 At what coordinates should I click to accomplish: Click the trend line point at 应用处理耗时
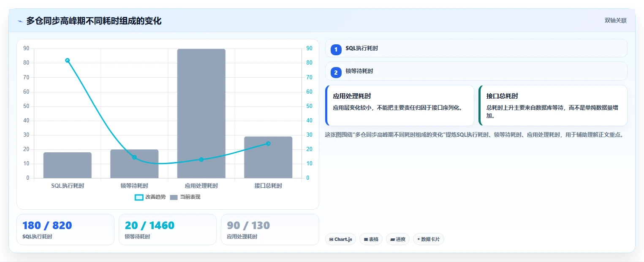click(x=201, y=159)
